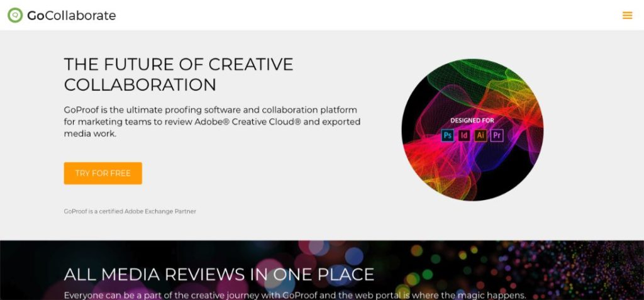
Task: Click the Illustrator Ai icon
Action: [480, 135]
